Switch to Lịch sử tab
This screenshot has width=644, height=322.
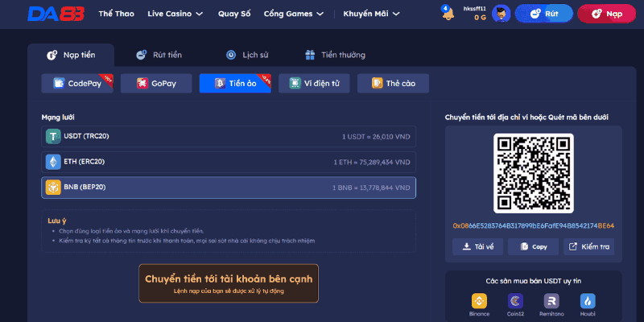pos(247,55)
